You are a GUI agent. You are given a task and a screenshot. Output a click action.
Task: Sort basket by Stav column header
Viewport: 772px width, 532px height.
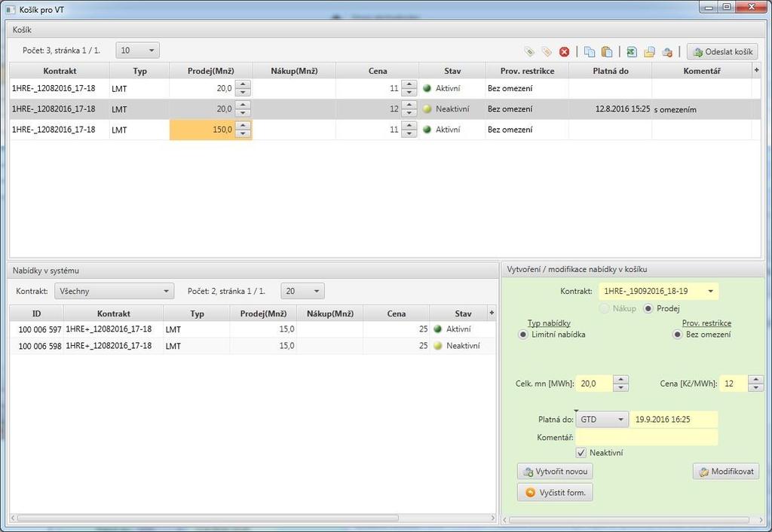pyautogui.click(x=452, y=71)
